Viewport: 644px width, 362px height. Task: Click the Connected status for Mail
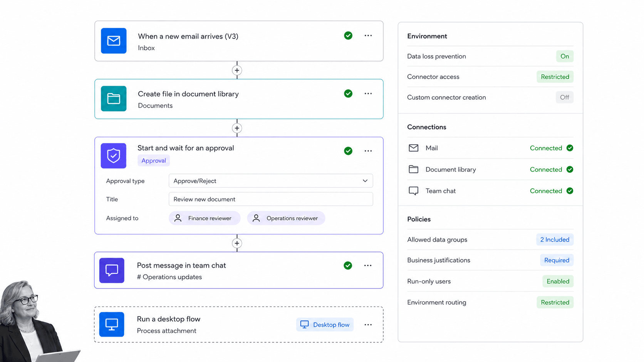coord(546,148)
